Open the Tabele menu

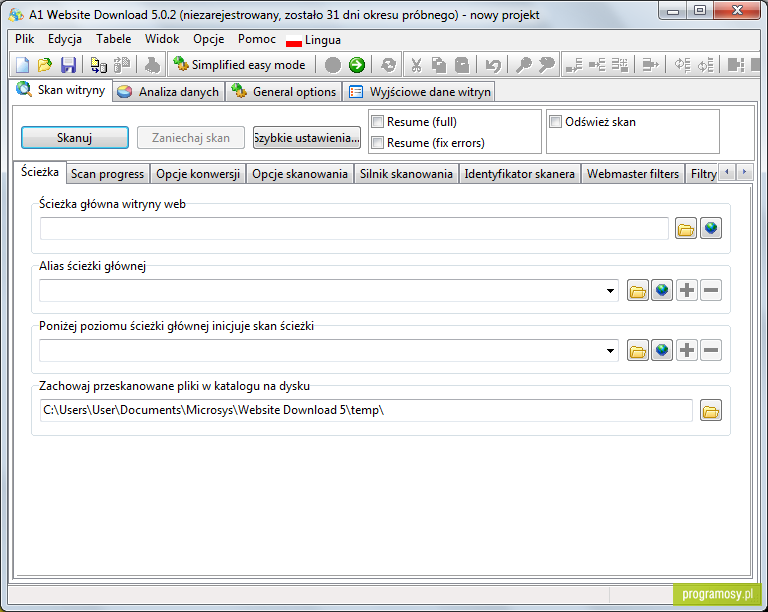(x=114, y=39)
